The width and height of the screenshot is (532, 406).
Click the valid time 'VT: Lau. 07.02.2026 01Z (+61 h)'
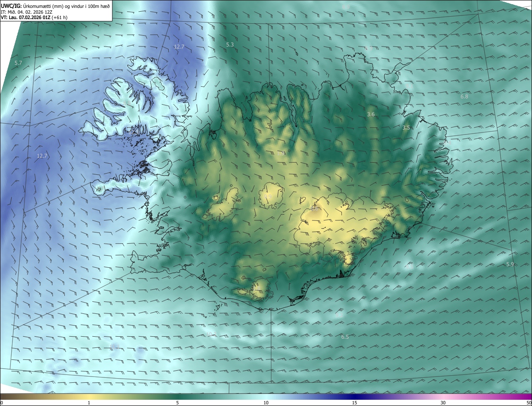[x=34, y=17]
